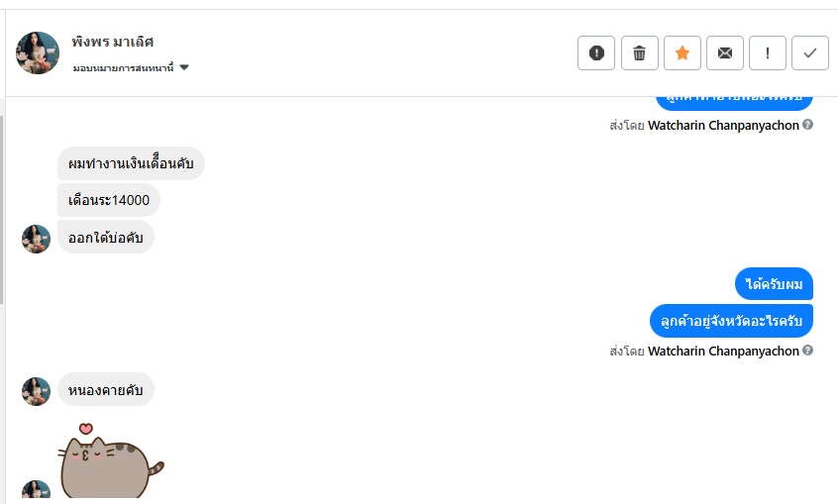This screenshot has height=504, width=838.
Task: Toggle the orange star follow-up icon
Action: [x=681, y=53]
